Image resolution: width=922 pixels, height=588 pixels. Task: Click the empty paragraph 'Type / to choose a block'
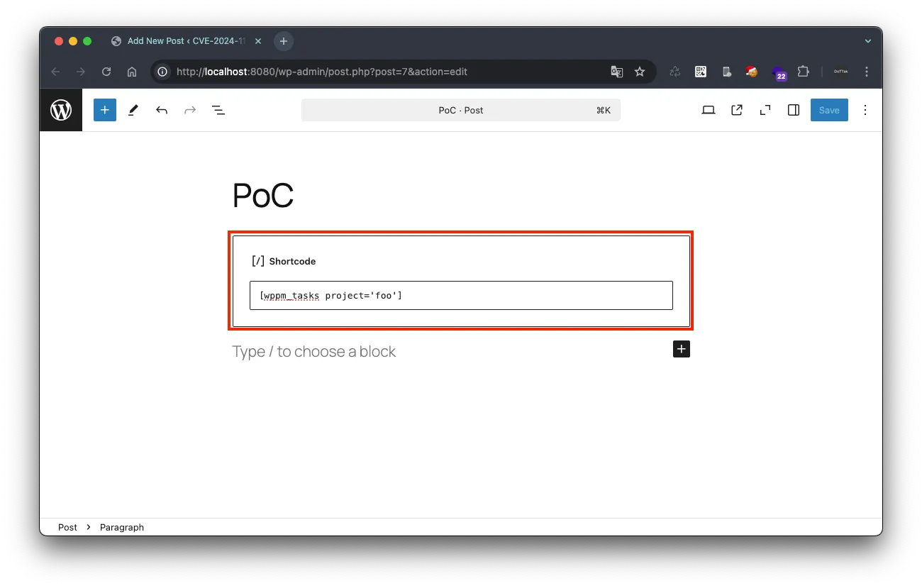click(x=314, y=352)
